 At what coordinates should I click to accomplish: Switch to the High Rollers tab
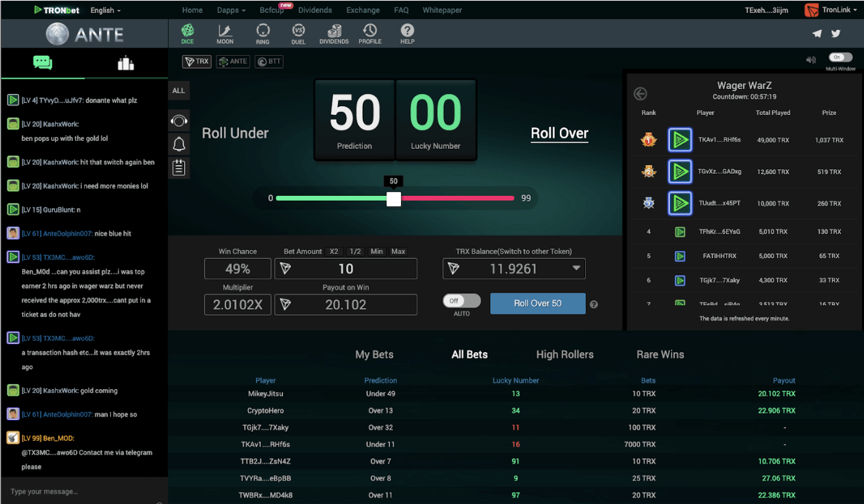(564, 355)
